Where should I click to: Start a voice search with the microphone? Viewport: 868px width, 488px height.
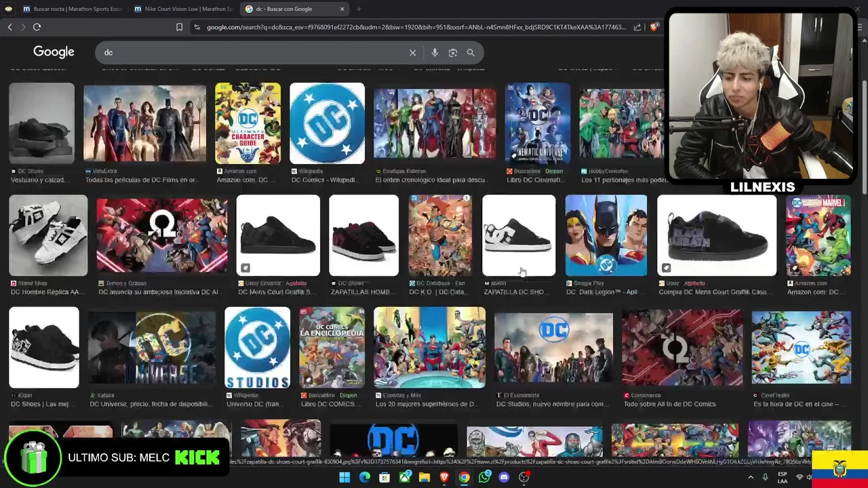coord(435,52)
